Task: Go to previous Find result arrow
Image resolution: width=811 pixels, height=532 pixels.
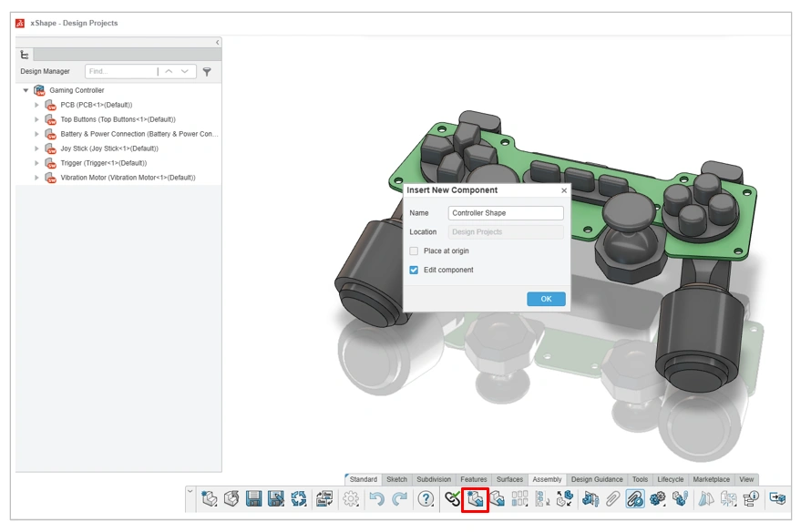Action: (169, 71)
